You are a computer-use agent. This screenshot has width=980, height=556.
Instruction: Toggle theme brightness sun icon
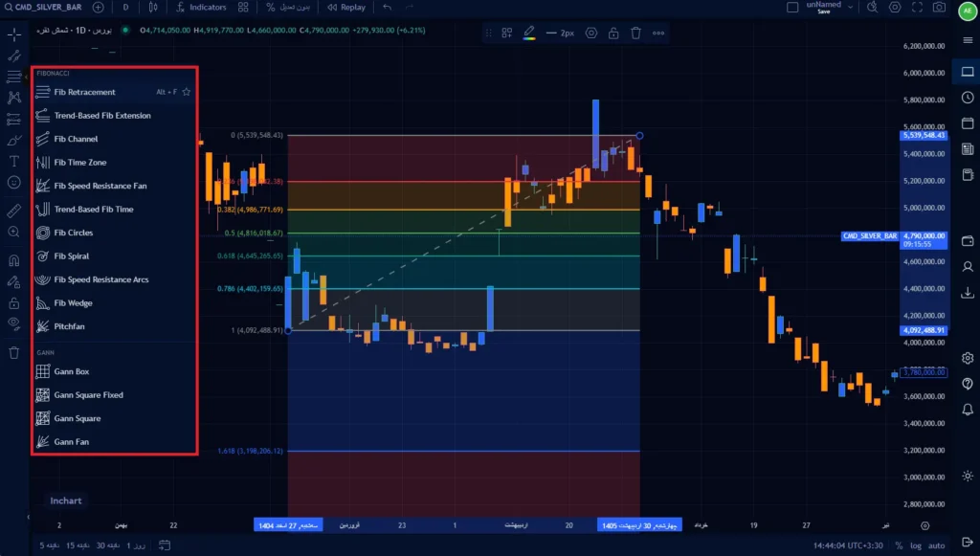(x=968, y=476)
